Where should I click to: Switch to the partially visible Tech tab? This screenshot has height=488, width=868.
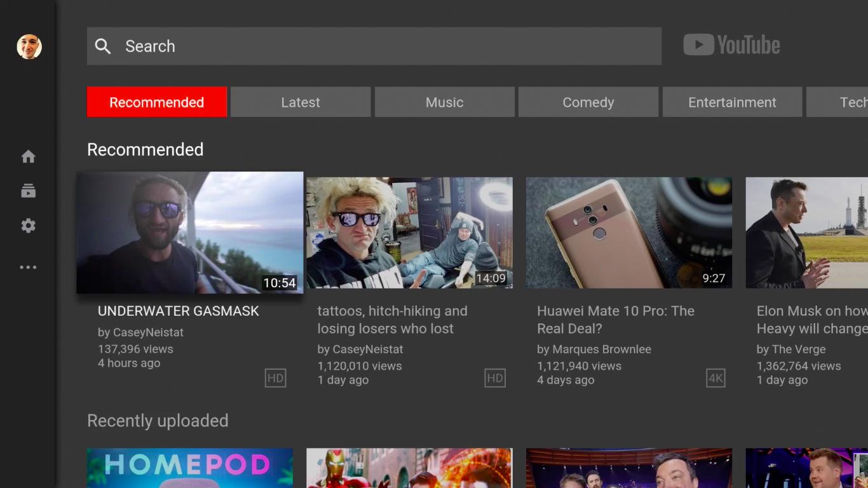(x=837, y=102)
